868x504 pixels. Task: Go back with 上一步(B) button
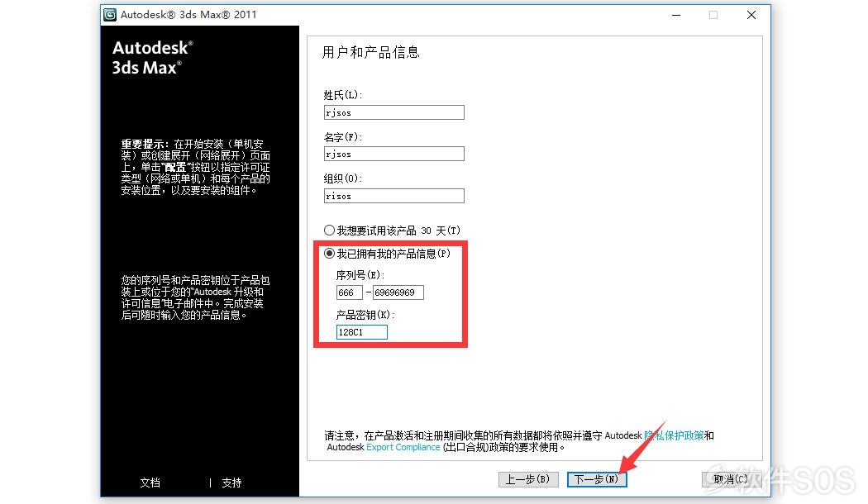[x=527, y=479]
